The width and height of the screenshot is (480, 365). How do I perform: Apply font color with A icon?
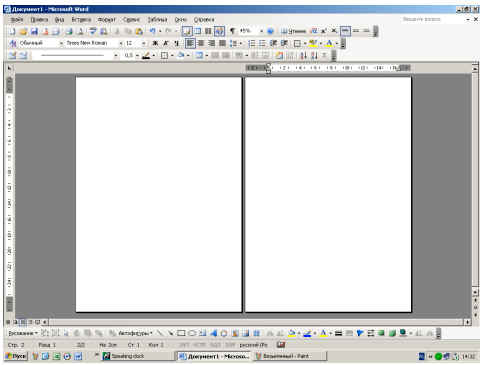coord(329,43)
